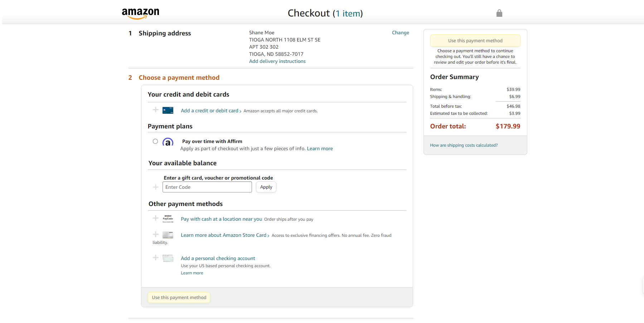Image resolution: width=644 pixels, height=323 pixels.
Task: Expand the plus beside Add a credit card
Action: coord(156,110)
